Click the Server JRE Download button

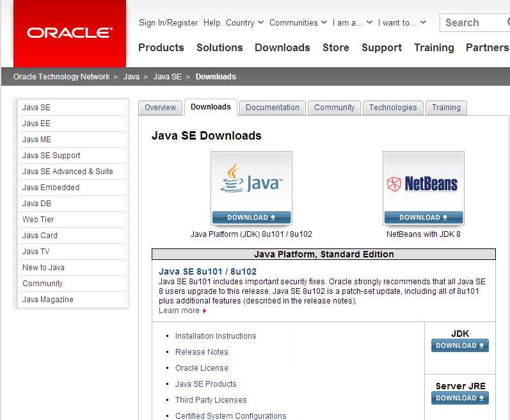pyautogui.click(x=460, y=398)
